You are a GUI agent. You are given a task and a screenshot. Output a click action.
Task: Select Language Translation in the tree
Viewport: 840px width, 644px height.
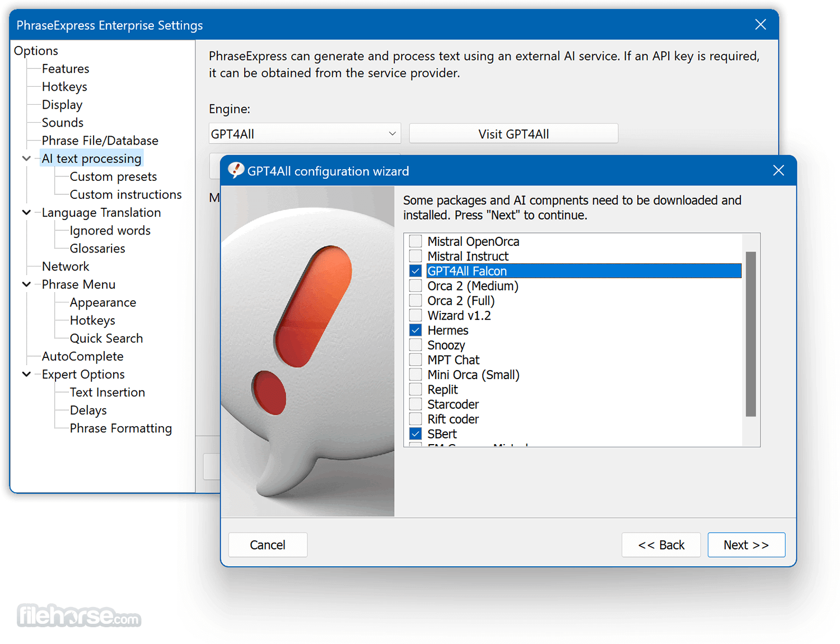[x=101, y=212]
